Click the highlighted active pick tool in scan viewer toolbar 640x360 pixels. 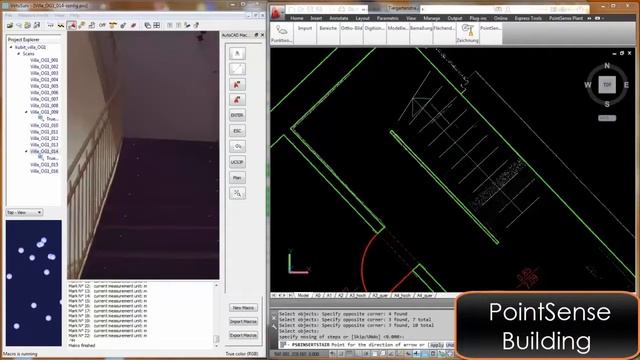pyautogui.click(x=71, y=25)
